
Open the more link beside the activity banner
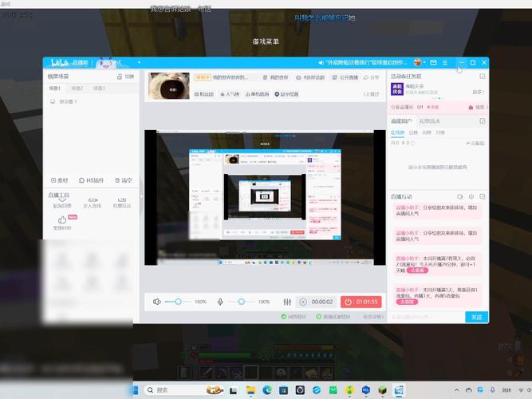click(478, 92)
